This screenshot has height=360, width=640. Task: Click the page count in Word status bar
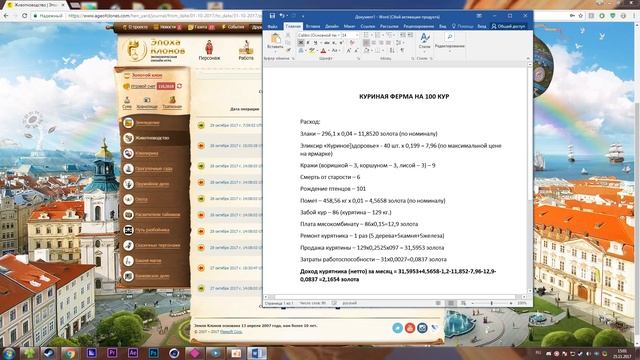[x=280, y=303]
